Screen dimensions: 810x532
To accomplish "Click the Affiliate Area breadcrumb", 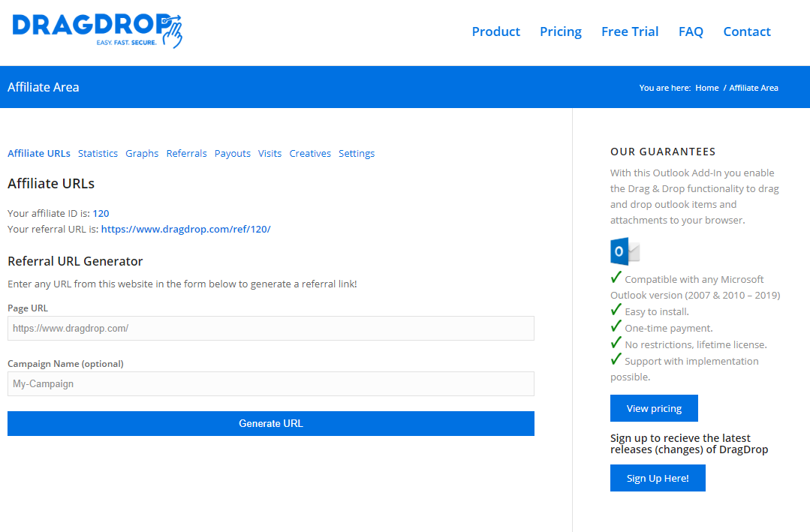I will 753,88.
